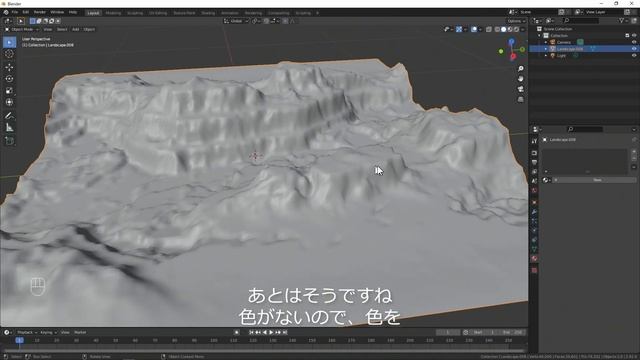Open the timeline Marker menu
The width and height of the screenshot is (640, 360).
pos(80,332)
